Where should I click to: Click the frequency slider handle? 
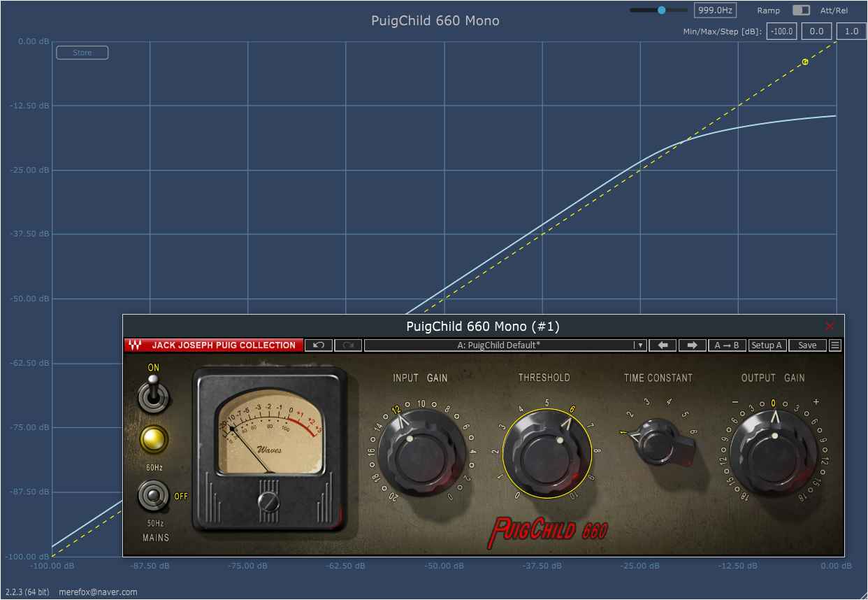tap(661, 10)
